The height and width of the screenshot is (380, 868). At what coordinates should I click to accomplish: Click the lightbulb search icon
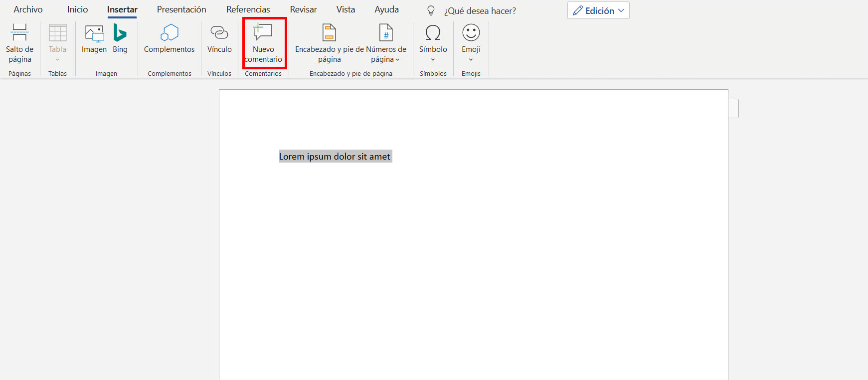(x=431, y=10)
